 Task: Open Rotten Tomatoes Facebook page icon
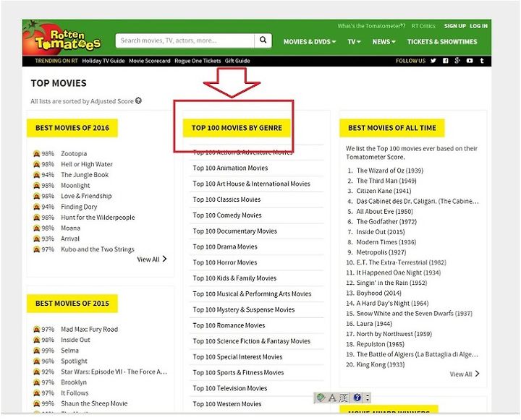(x=446, y=61)
